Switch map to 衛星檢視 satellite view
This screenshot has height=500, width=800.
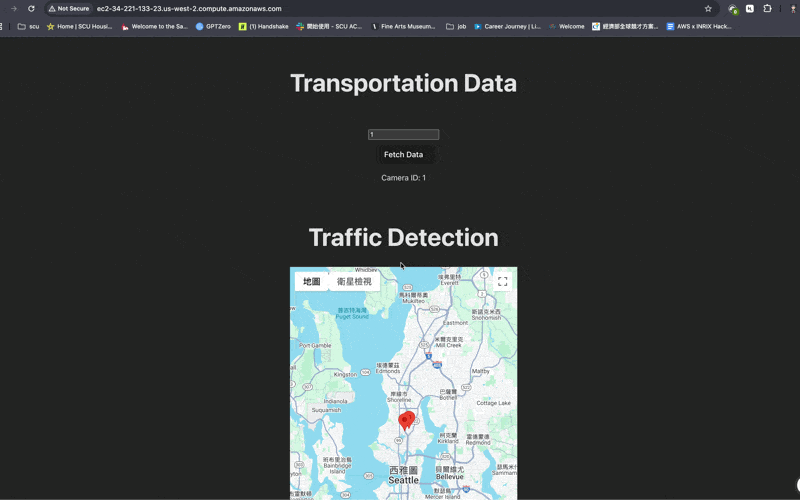point(354,282)
